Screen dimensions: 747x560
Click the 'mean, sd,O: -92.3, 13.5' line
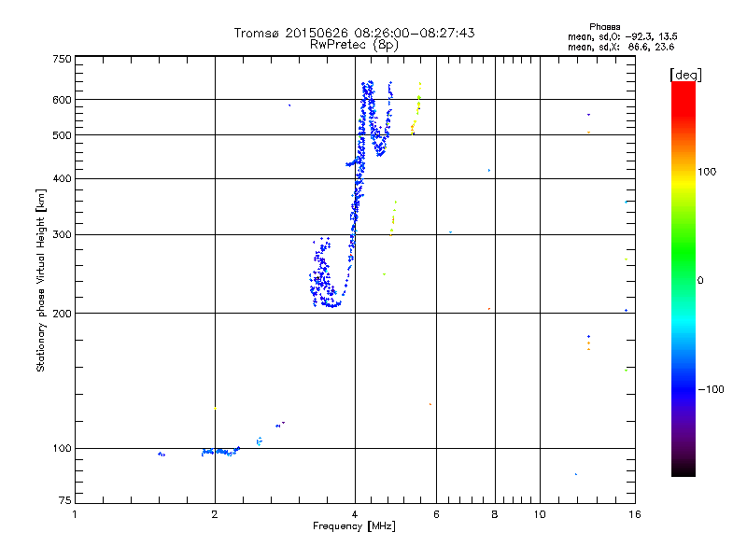pos(622,36)
